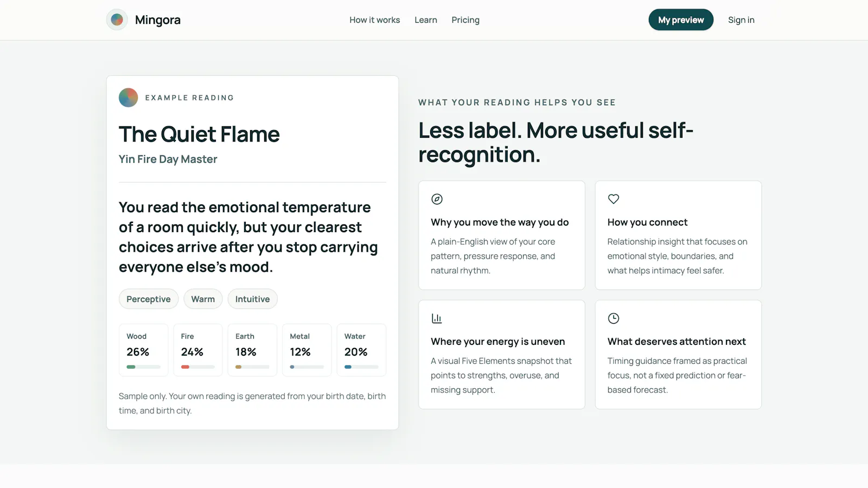
Task: Click the clock icon above What deserves attention
Action: coord(614,318)
